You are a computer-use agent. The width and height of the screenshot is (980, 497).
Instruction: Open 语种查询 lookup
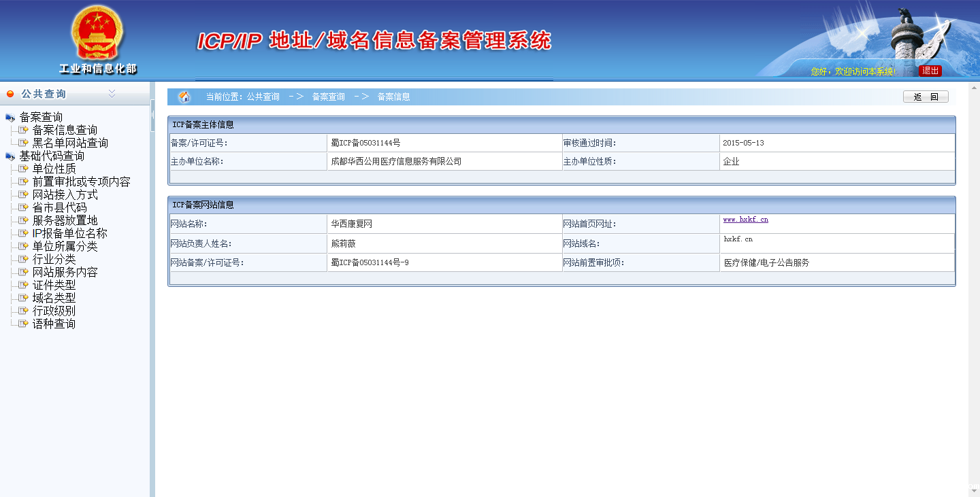(54, 324)
